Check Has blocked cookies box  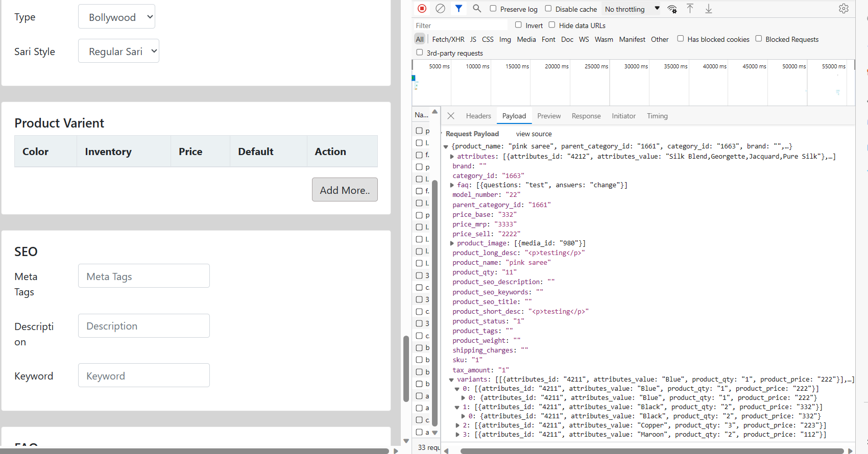680,38
